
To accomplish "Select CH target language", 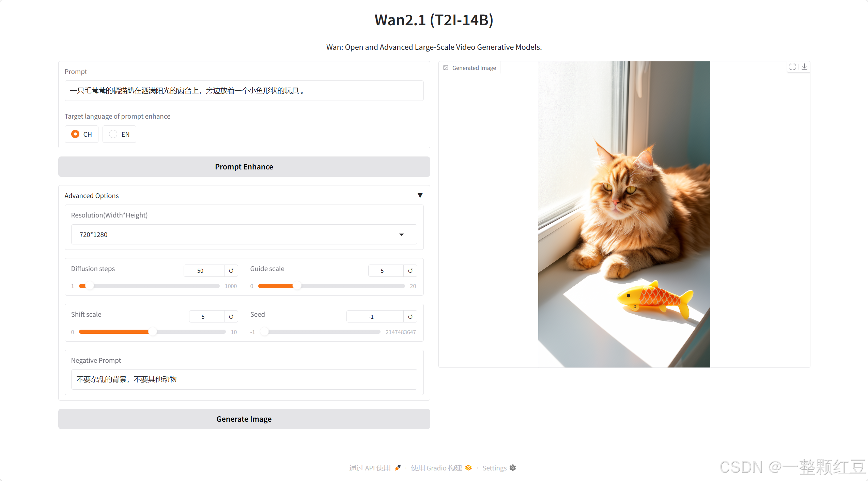I will (81, 134).
